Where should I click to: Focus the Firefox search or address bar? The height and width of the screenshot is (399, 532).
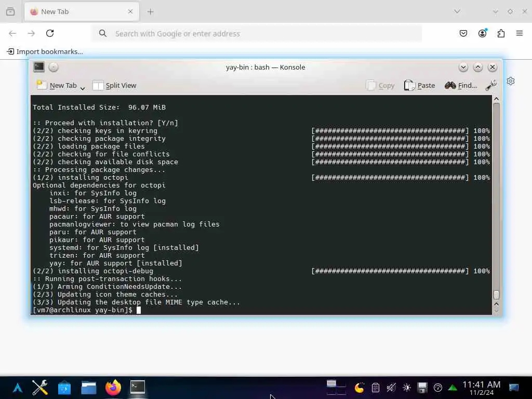pos(257,34)
